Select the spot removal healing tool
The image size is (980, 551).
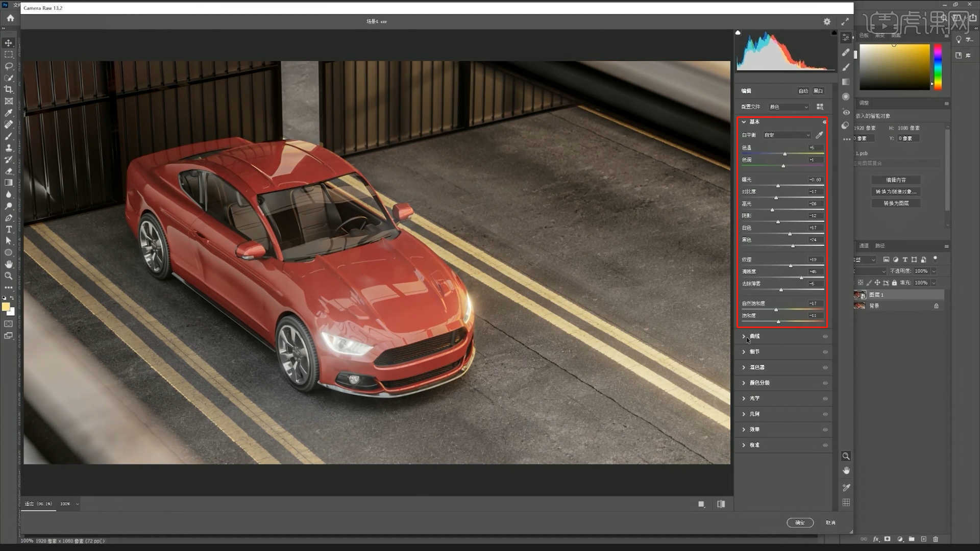pos(846,52)
